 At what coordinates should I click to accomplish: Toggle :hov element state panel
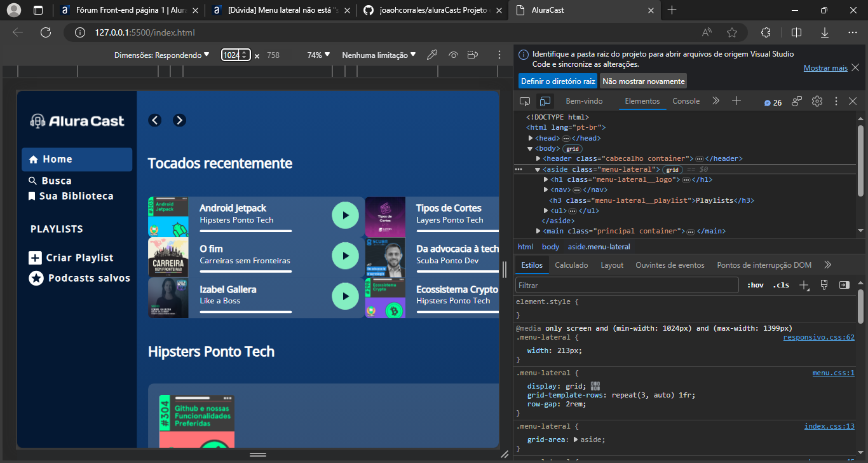point(756,285)
